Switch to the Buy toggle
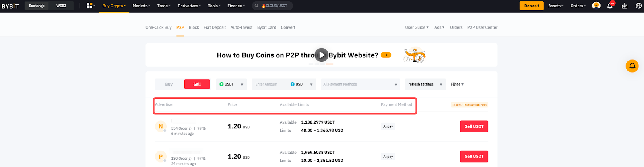Screen dimensions: 644x167 (x=169, y=84)
